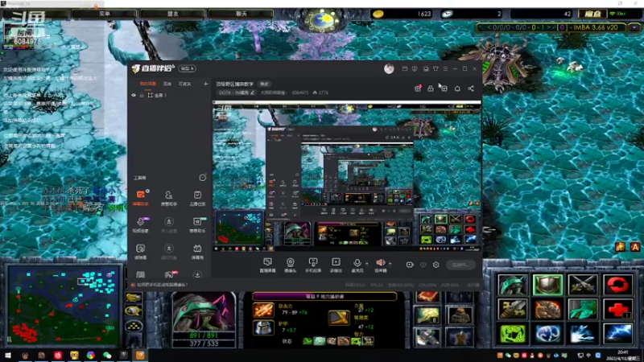Add a new scene with the plus button
Screen dimensions: 644x362
click(205, 84)
